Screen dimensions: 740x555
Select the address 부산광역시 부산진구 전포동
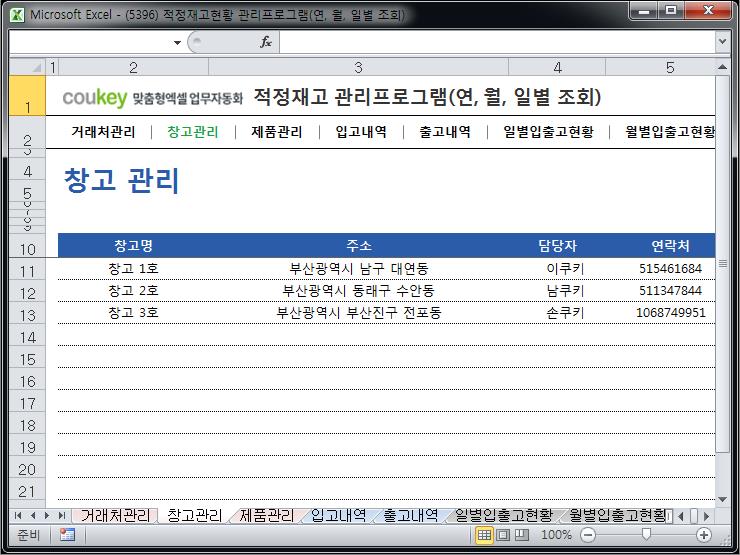pyautogui.click(x=358, y=312)
